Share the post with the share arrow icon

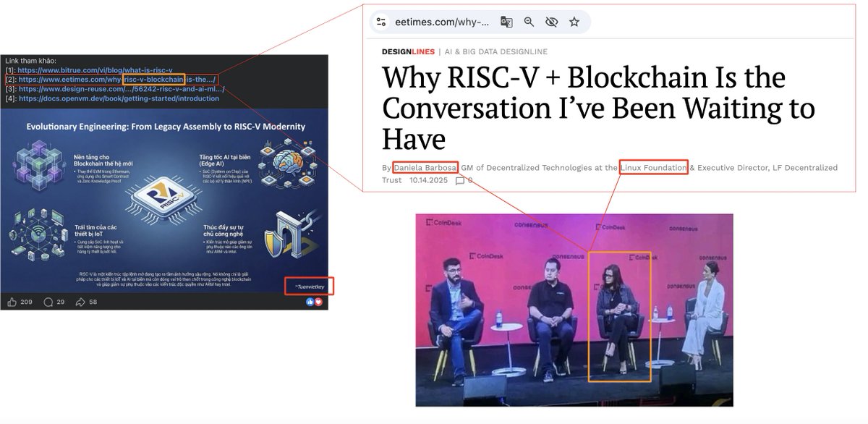(x=80, y=301)
